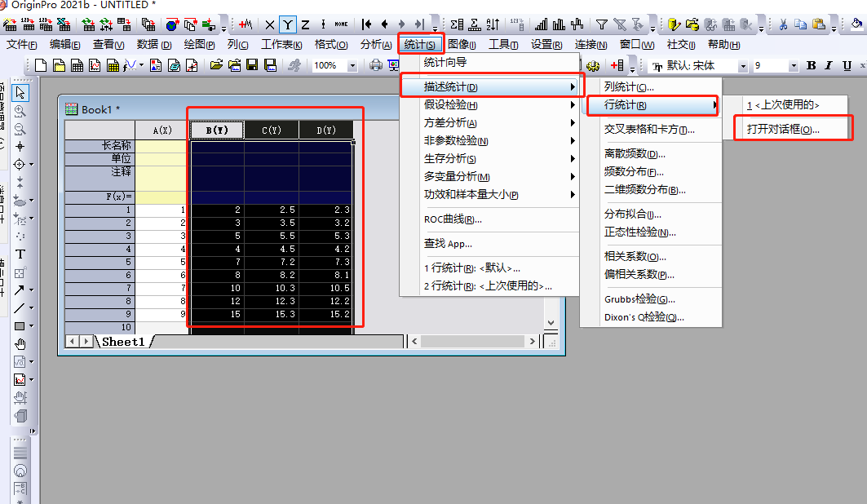Select 正态性检验 from the menu

click(x=639, y=232)
